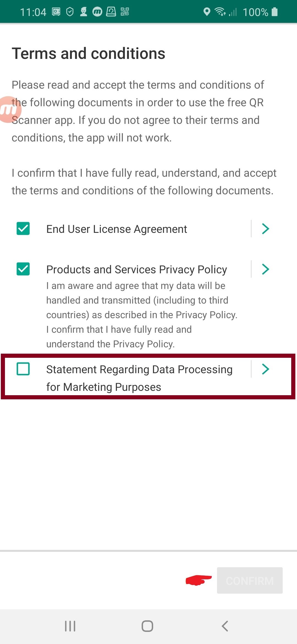The image size is (297, 644).
Task: Tap the QR code status bar icon
Action: pyautogui.click(x=125, y=12)
